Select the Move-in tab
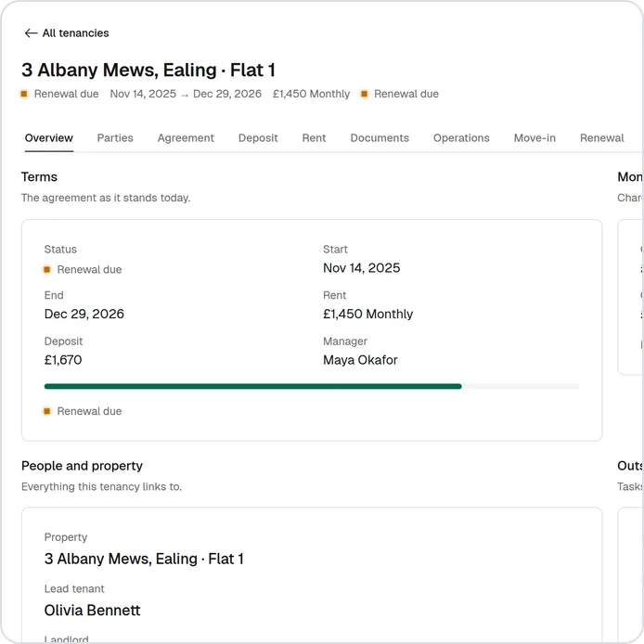This screenshot has height=644, width=644. (535, 138)
